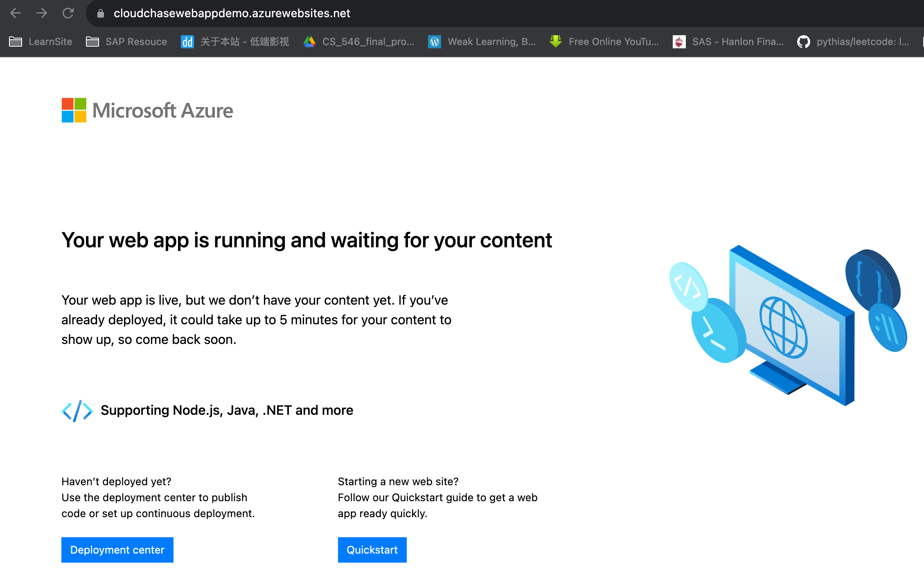Image resolution: width=924 pixels, height=579 pixels.
Task: Click the SAS Hanlon bookmark favicon
Action: (679, 42)
